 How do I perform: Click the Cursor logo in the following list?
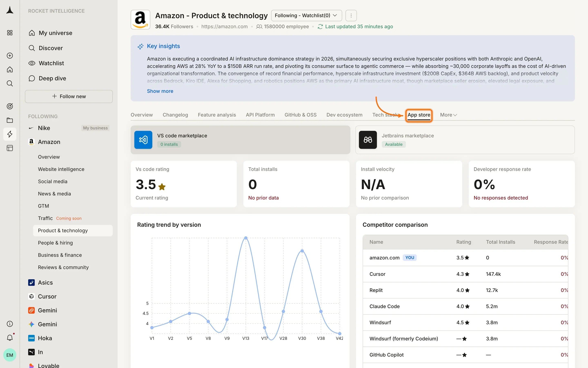click(31, 296)
